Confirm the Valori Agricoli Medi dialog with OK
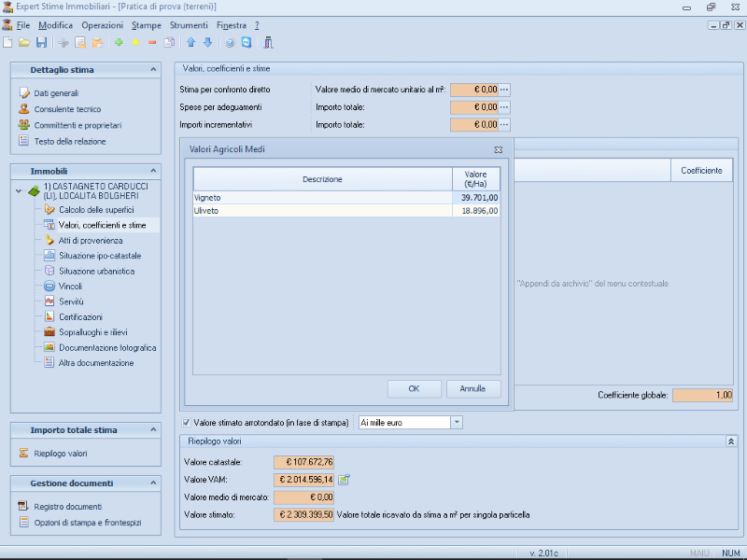 pos(414,388)
